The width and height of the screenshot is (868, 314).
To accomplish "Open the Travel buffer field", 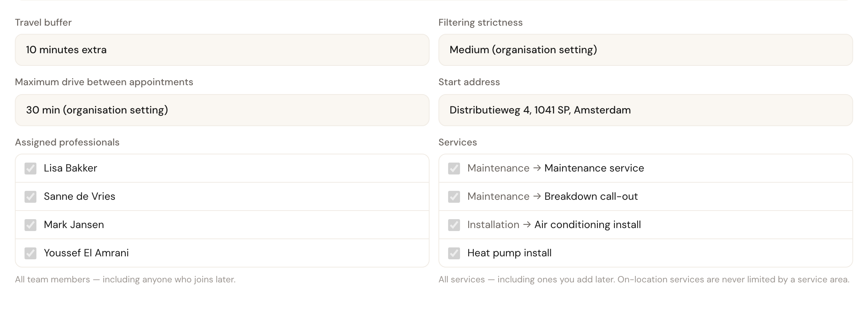I will pos(222,50).
